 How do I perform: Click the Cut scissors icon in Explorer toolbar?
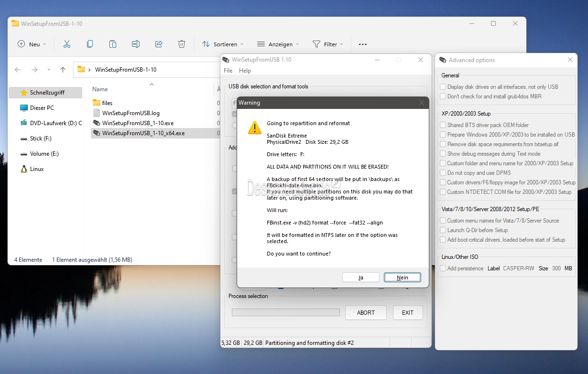[x=67, y=44]
